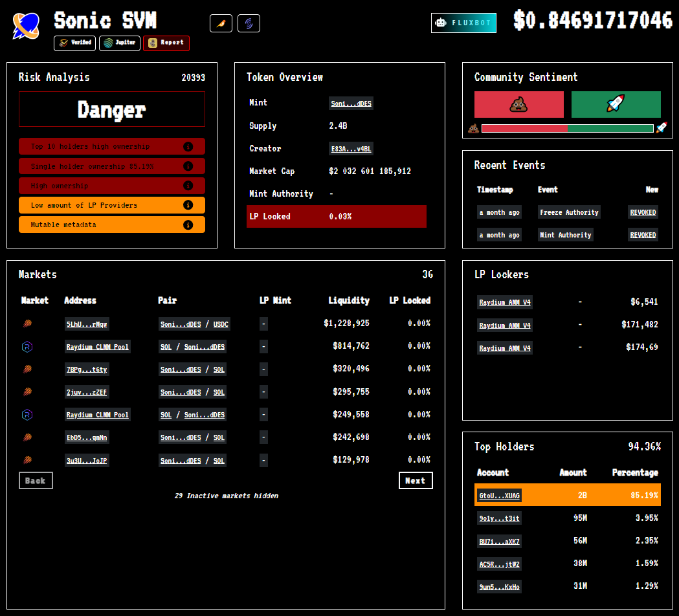Click the Freeze Authority event cell
The height and width of the screenshot is (616, 679).
(569, 212)
